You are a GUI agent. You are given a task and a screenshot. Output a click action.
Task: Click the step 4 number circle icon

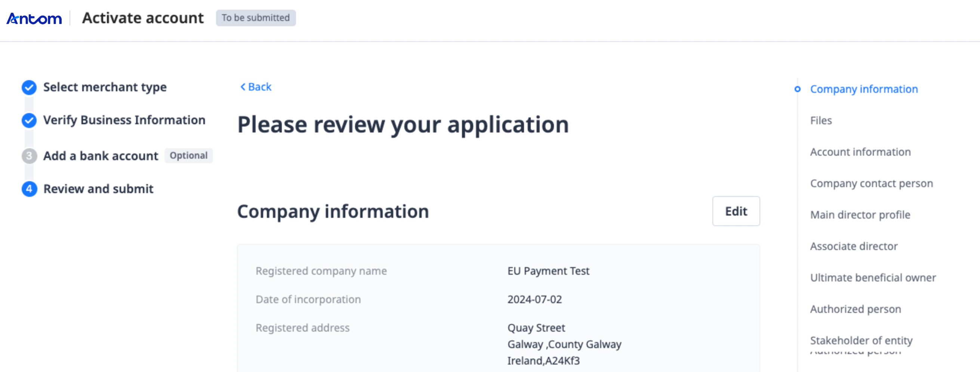coord(29,189)
